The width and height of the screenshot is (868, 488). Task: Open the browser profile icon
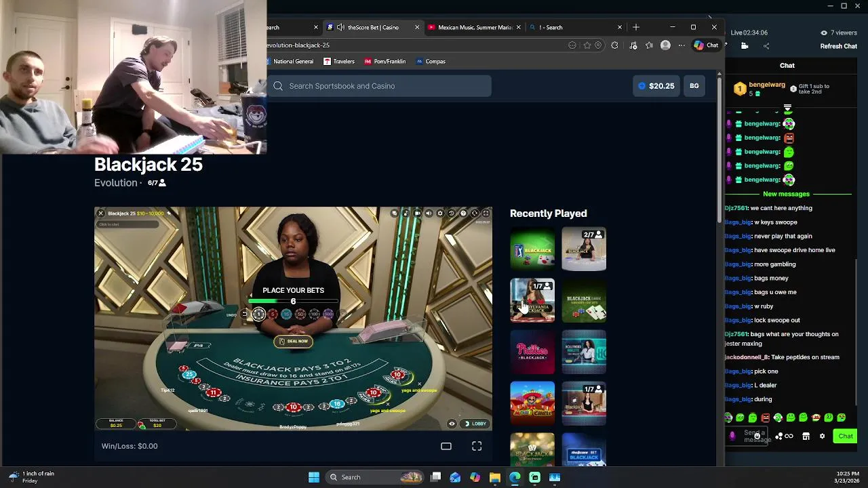pos(665,45)
